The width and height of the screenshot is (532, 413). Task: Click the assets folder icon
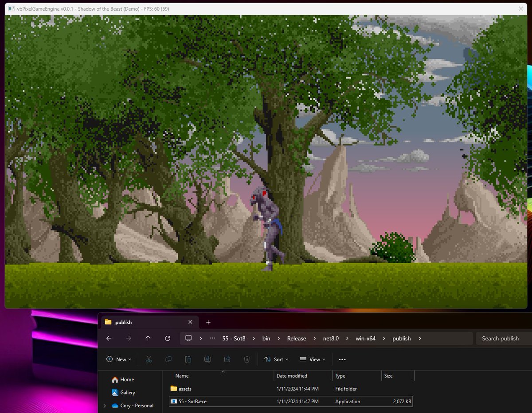(x=173, y=389)
